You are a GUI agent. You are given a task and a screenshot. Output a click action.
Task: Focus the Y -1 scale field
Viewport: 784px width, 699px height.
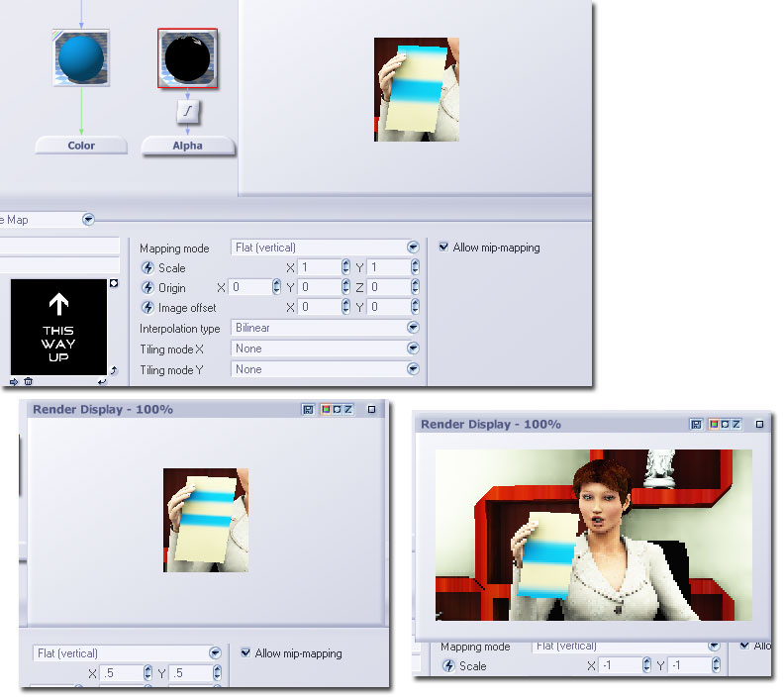pos(690,665)
